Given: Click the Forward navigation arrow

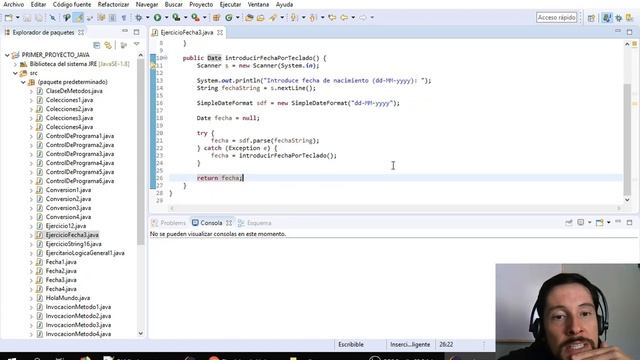Looking at the screenshot, I should coord(362,18).
